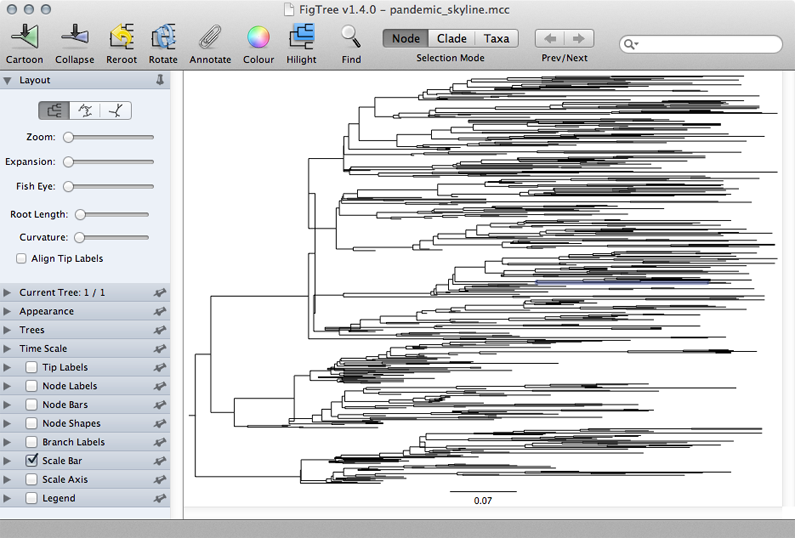Expand the Node Shapes section triangle
This screenshot has width=795, height=538.
click(7, 423)
